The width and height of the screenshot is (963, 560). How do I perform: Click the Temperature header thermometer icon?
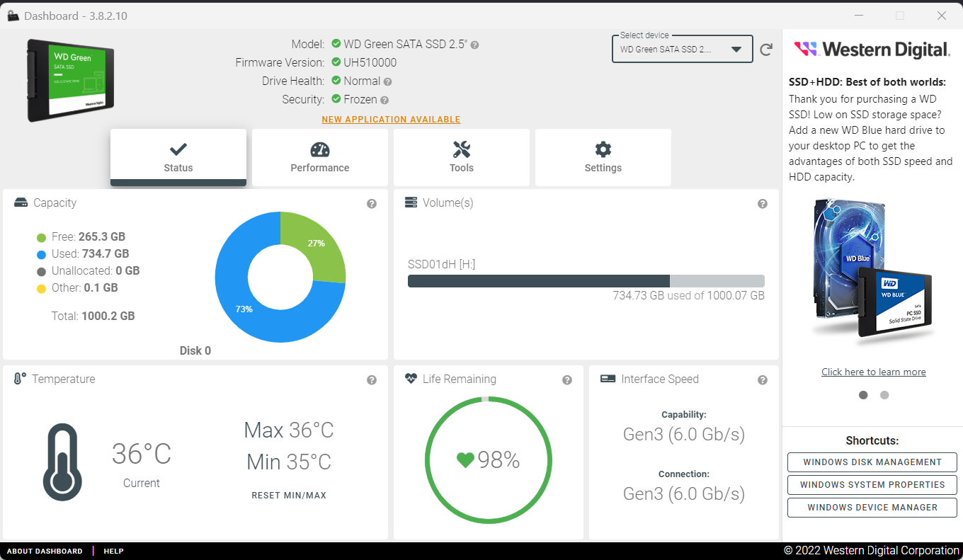point(20,379)
